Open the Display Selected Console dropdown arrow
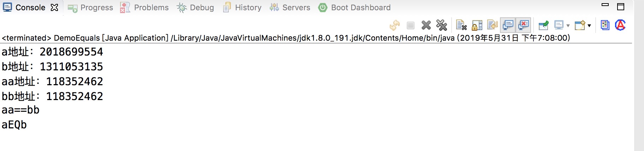The height and width of the screenshot is (151, 644). 568,25
